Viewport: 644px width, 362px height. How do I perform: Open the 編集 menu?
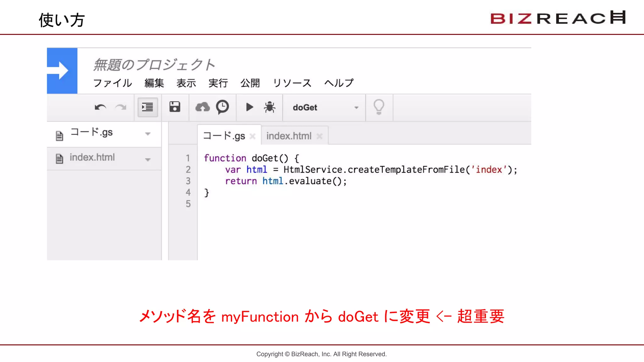[x=154, y=83]
